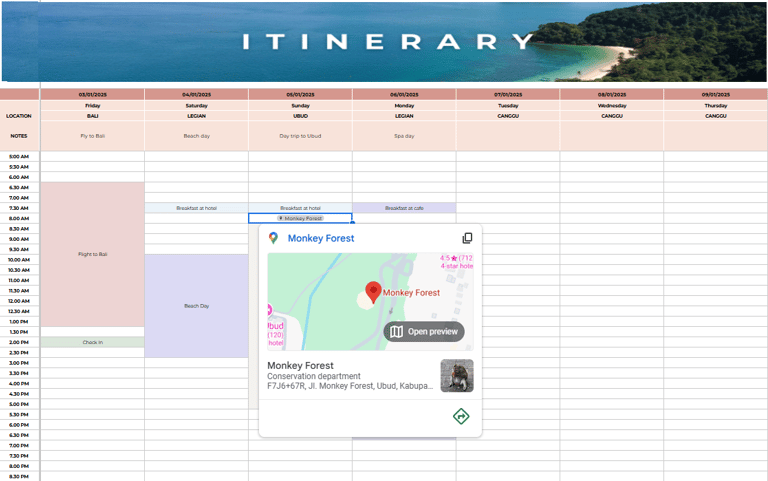Select the Conservation department text

pos(313,376)
